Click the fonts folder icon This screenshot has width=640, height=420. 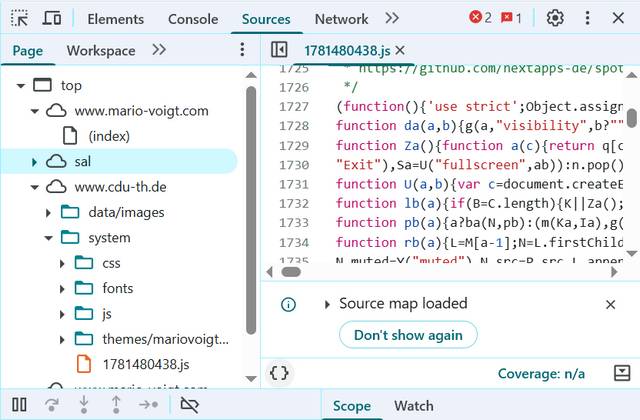[84, 288]
